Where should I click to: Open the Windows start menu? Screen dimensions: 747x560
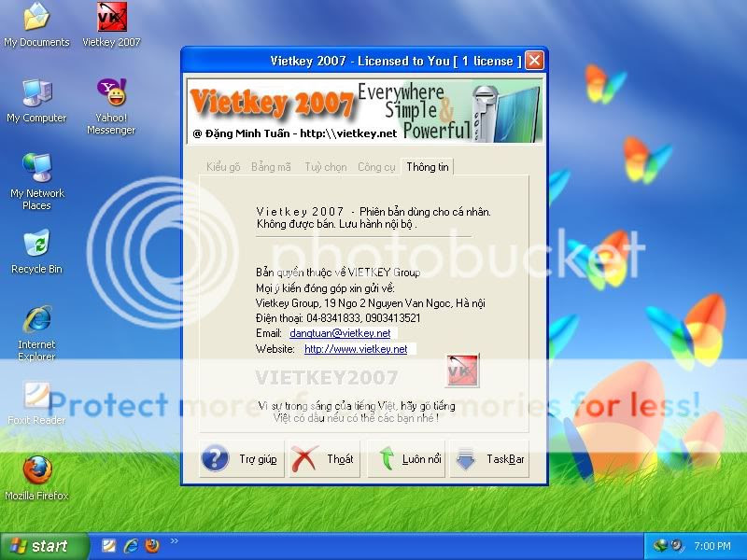44,546
